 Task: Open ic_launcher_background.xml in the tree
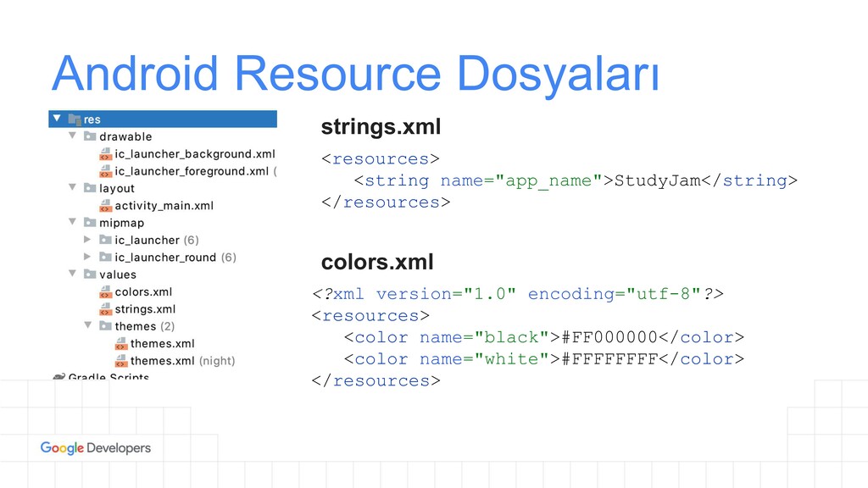pos(195,154)
